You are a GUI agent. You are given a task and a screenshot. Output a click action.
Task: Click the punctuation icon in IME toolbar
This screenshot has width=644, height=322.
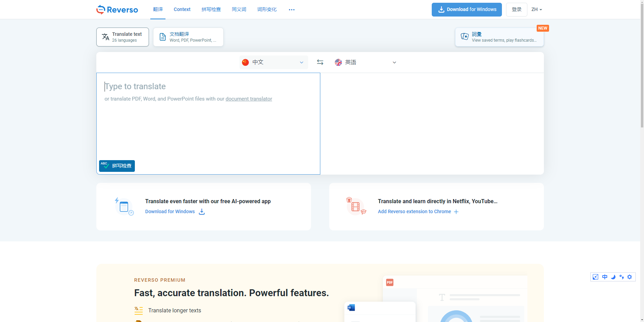coord(621,277)
